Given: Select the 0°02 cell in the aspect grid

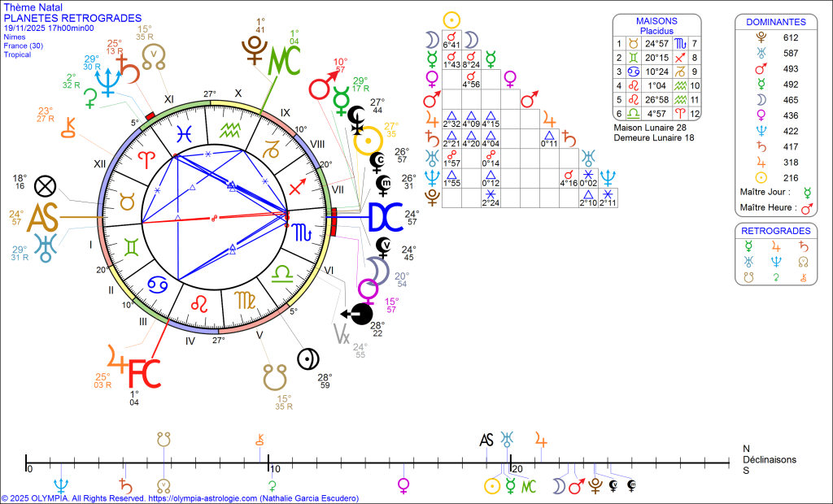Looking at the screenshot, I should pyautogui.click(x=587, y=183).
